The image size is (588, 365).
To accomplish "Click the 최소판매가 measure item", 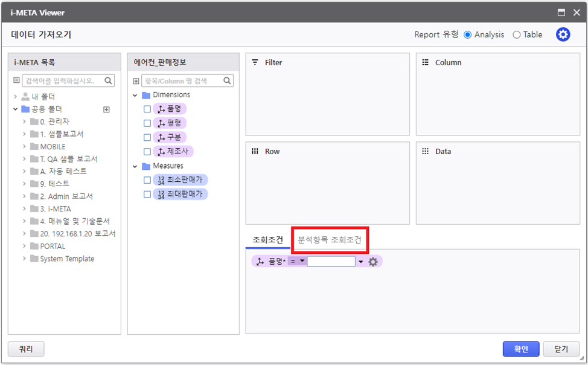I will coord(181,180).
